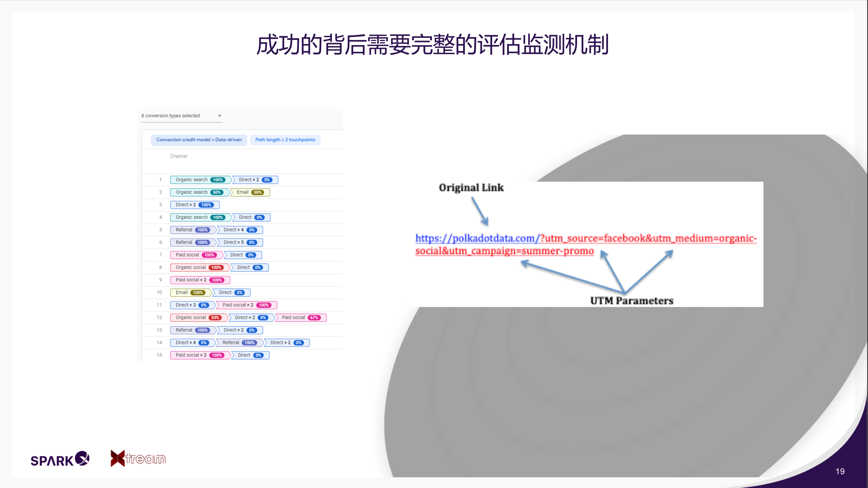868x488 pixels.
Task: Click the Organic social 33% chip
Action: [x=199, y=318]
